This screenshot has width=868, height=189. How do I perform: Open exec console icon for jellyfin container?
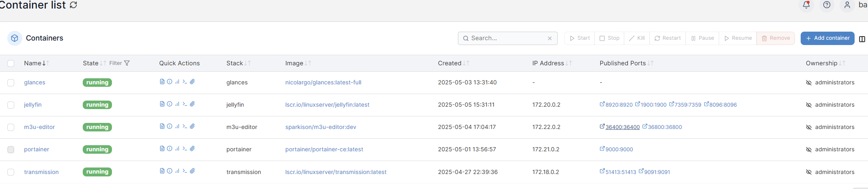185,104
